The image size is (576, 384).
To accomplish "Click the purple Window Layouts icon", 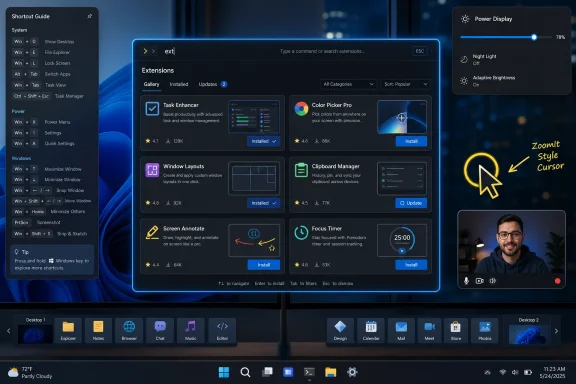I will pos(152,170).
